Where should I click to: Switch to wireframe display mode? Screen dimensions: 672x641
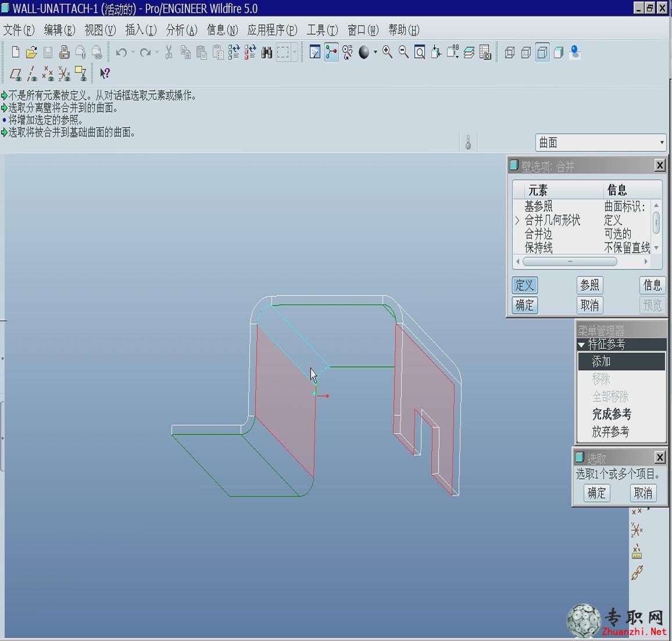pyautogui.click(x=510, y=52)
